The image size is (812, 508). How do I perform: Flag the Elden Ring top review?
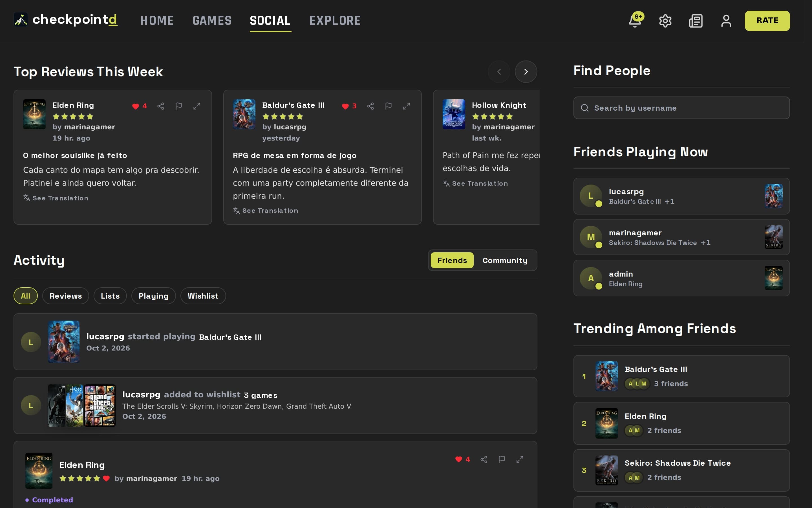coord(179,106)
